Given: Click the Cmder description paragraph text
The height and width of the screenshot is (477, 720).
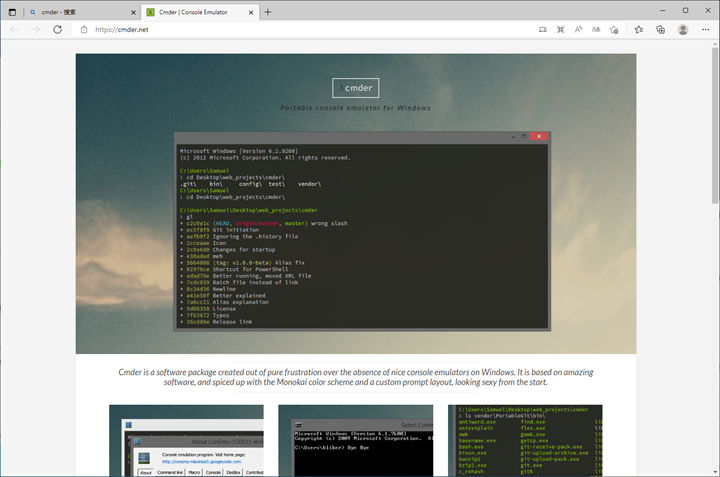Looking at the screenshot, I should coord(355,377).
